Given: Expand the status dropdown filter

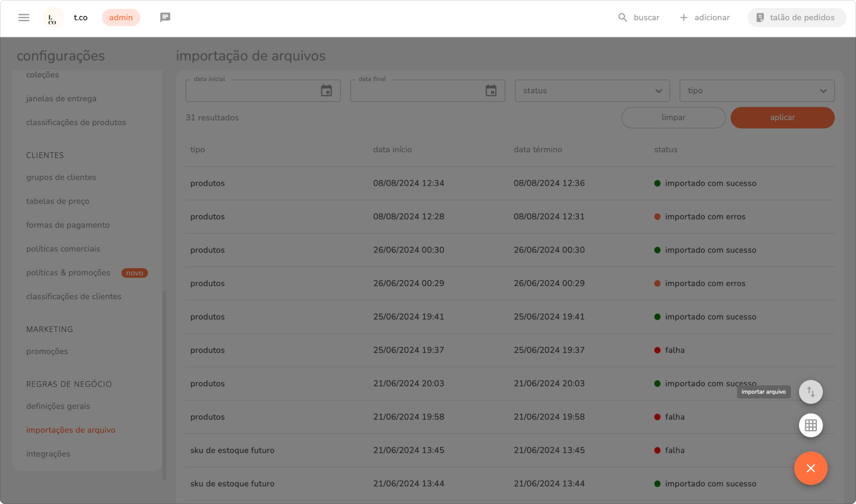Looking at the screenshot, I should coord(592,91).
